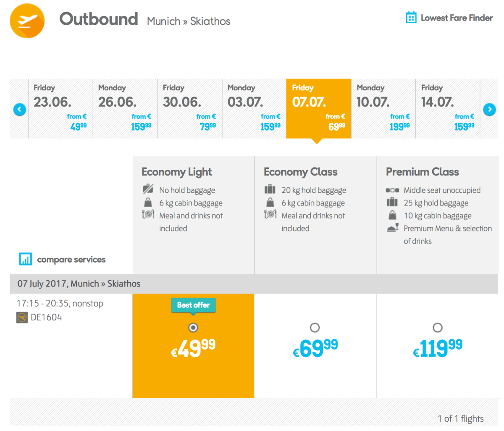Click the middle seat unoccupied icon

(392, 190)
